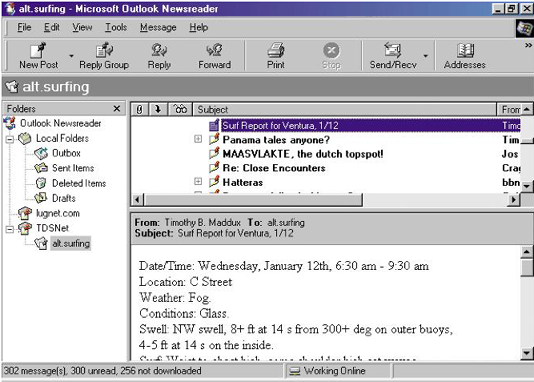534x382 pixels.
Task: Open the Message menu
Action: pyautogui.click(x=158, y=27)
